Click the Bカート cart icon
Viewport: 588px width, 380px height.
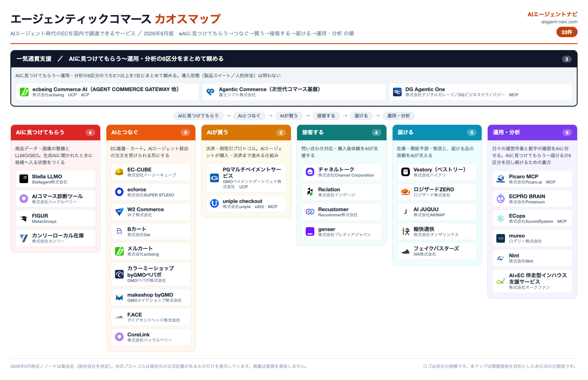click(x=119, y=231)
